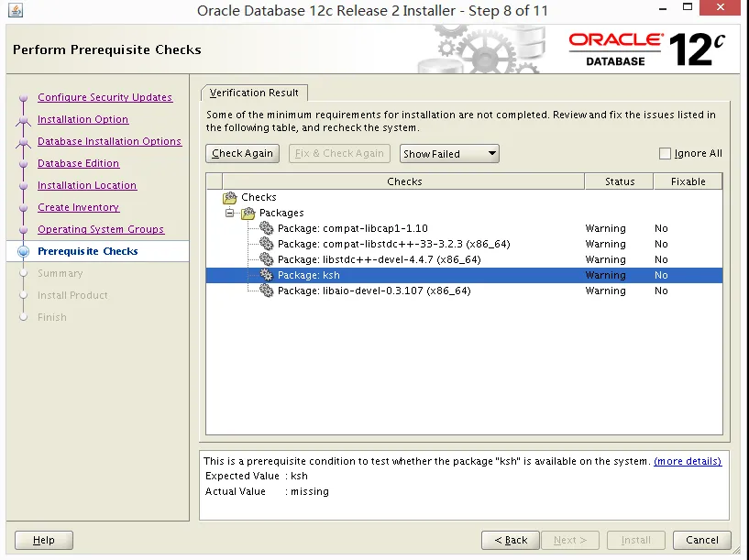Click the gear icon for libaio-devel-0.3.107
Image resolution: width=749 pixels, height=560 pixels.
[266, 291]
